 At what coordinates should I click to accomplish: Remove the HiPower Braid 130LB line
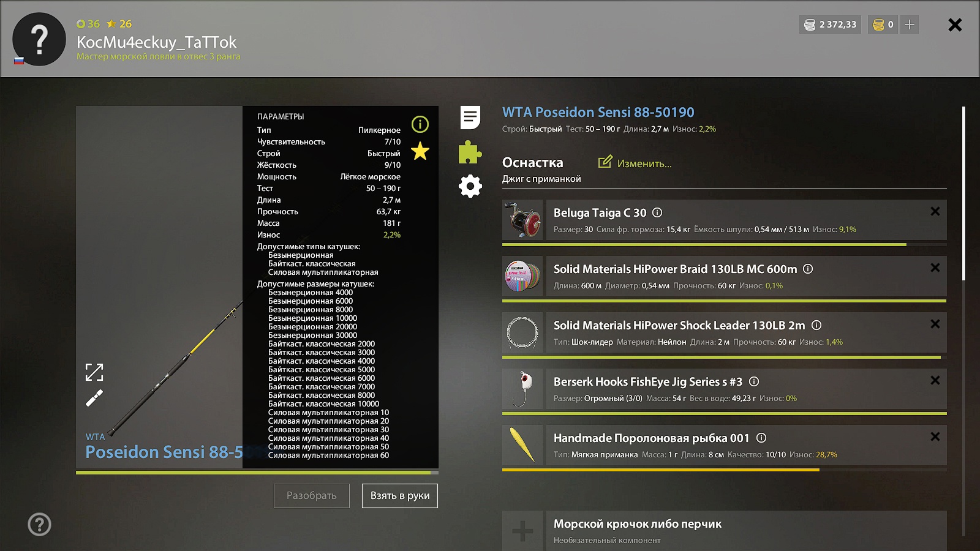coord(935,268)
